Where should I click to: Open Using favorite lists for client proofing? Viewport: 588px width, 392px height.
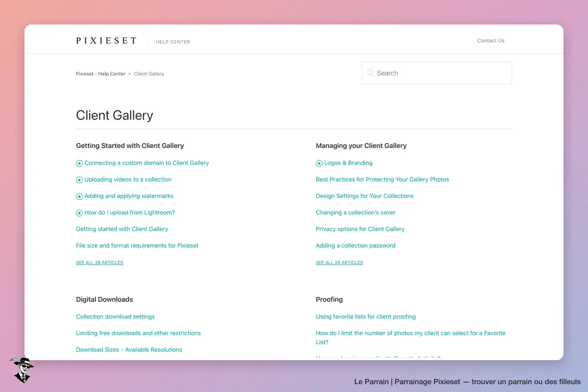click(366, 317)
